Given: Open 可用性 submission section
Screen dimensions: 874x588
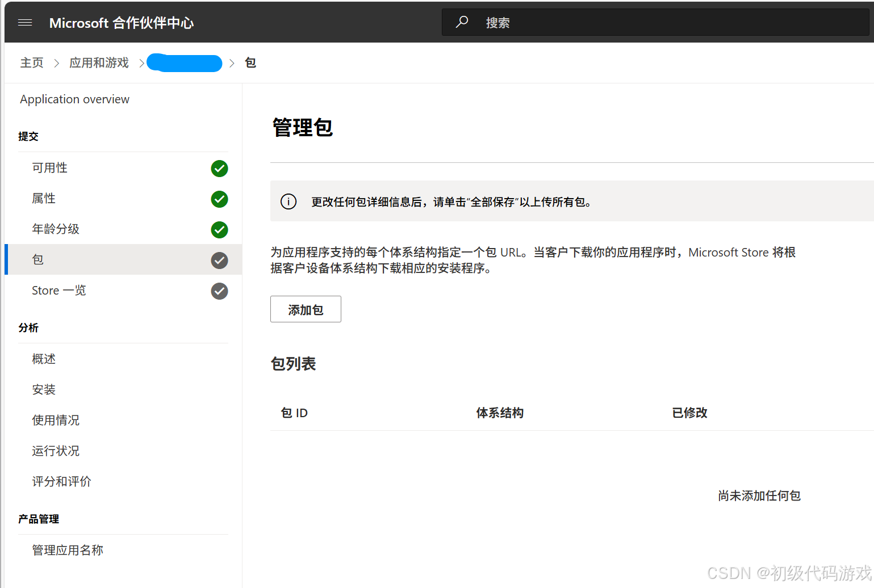Looking at the screenshot, I should (x=123, y=168).
